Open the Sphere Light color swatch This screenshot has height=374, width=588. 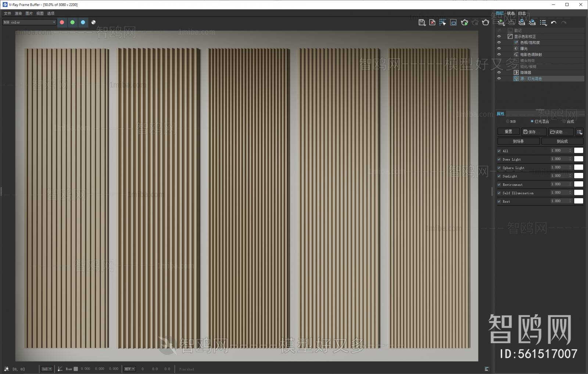pyautogui.click(x=578, y=167)
